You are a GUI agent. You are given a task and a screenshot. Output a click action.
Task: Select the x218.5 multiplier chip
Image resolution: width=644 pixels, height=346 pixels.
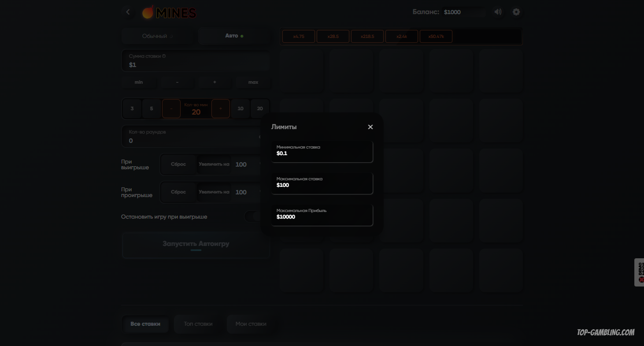(367, 37)
